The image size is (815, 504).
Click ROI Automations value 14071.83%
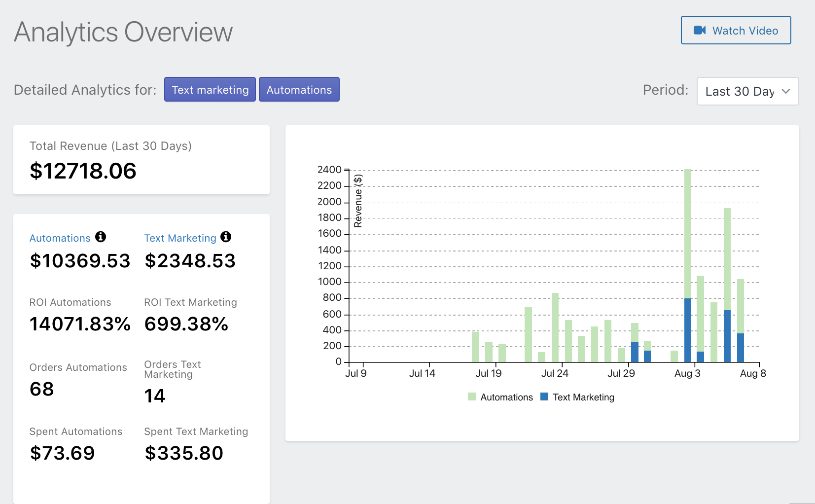80,324
